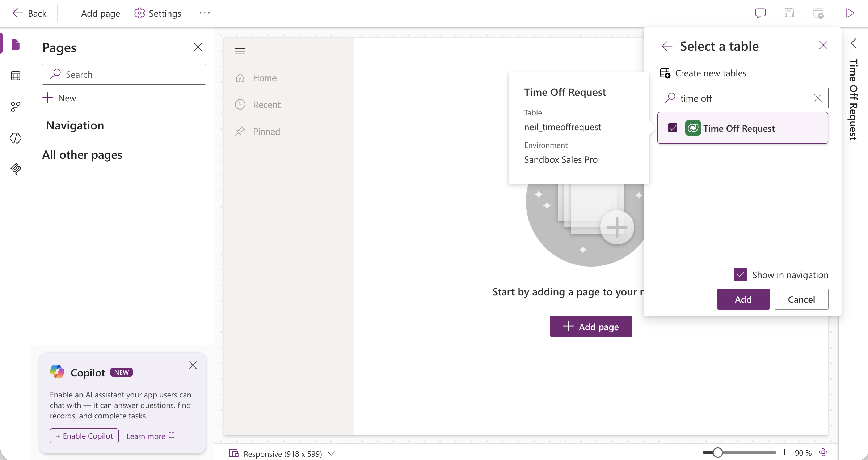Go back from Select a table panel

pyautogui.click(x=667, y=46)
